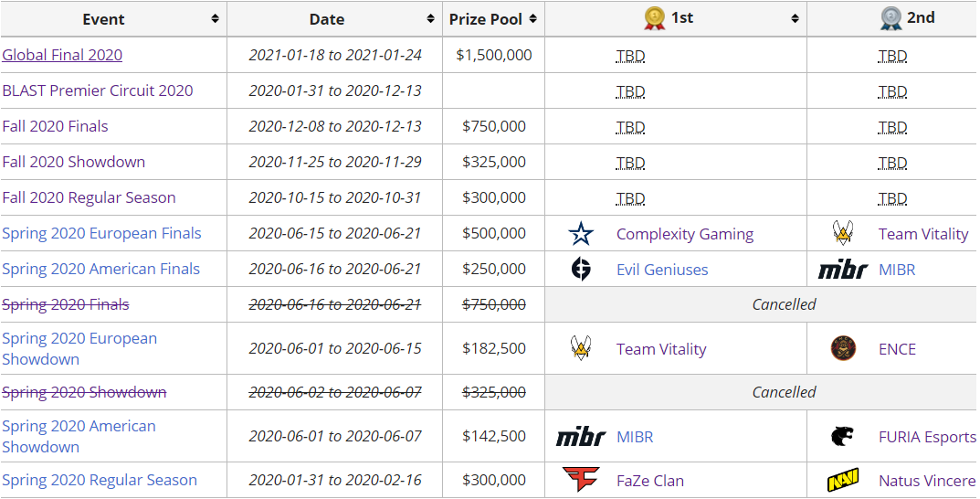Click the Complexity Gaming star logo
Viewport: 980px width, 499px height.
tap(581, 234)
